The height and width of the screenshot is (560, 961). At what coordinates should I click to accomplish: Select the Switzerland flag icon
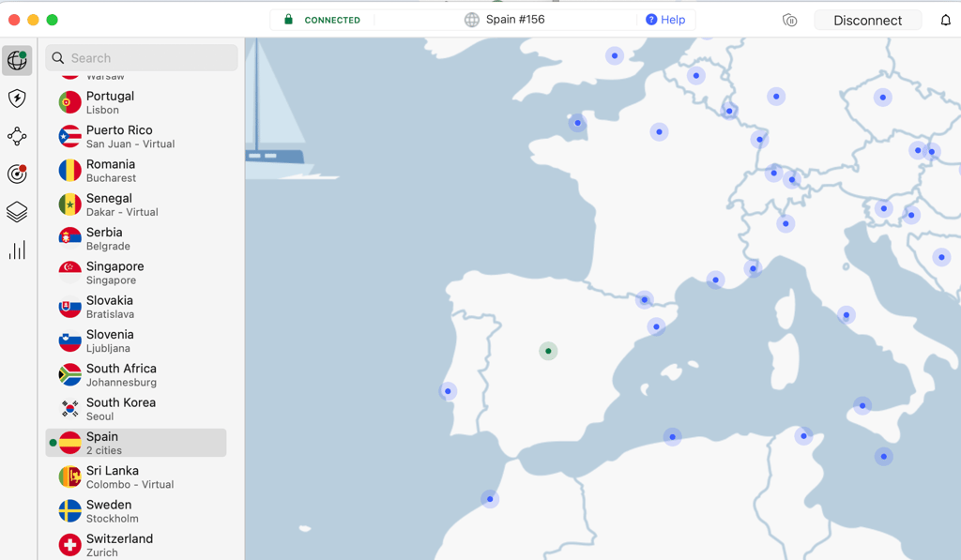(69, 545)
